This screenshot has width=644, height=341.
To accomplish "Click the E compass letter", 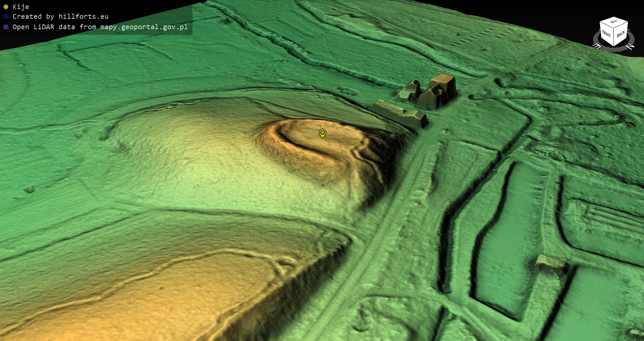I will [x=597, y=46].
